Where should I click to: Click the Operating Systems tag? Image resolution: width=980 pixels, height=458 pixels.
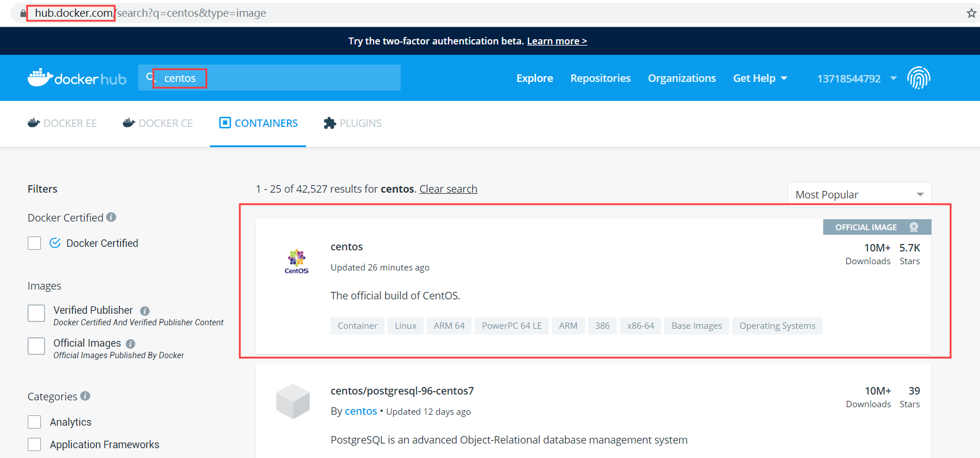point(777,326)
